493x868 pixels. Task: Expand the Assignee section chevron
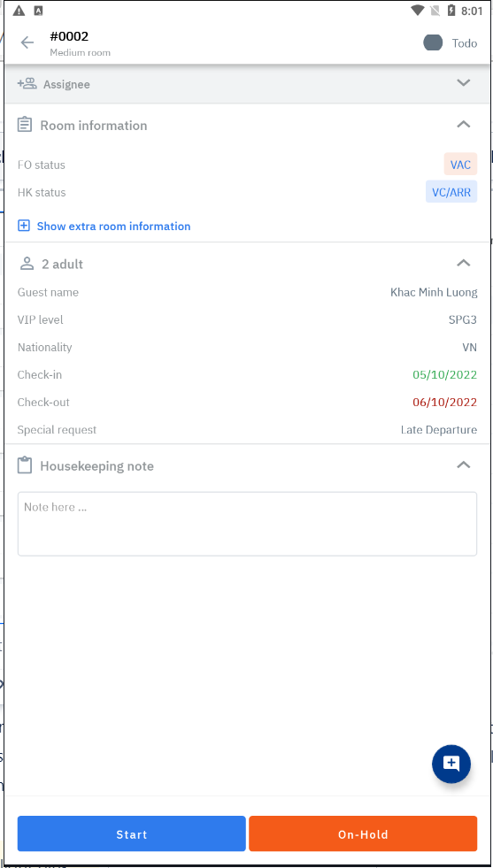(463, 83)
